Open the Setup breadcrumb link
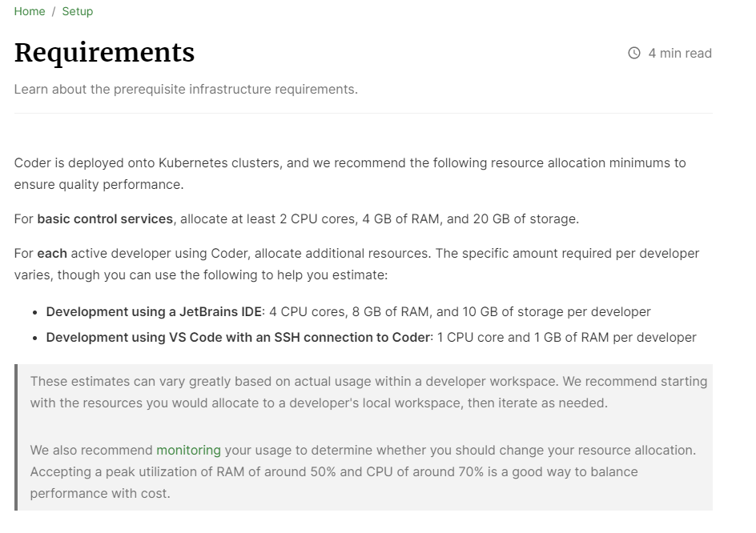Viewport: 756px width, 533px height. point(77,11)
